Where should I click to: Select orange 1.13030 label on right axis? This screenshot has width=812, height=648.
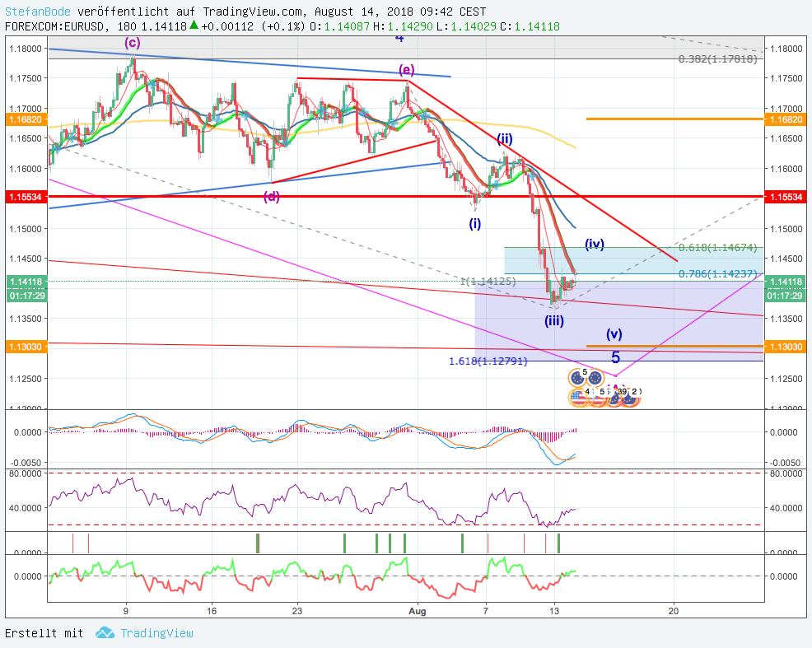[786, 347]
